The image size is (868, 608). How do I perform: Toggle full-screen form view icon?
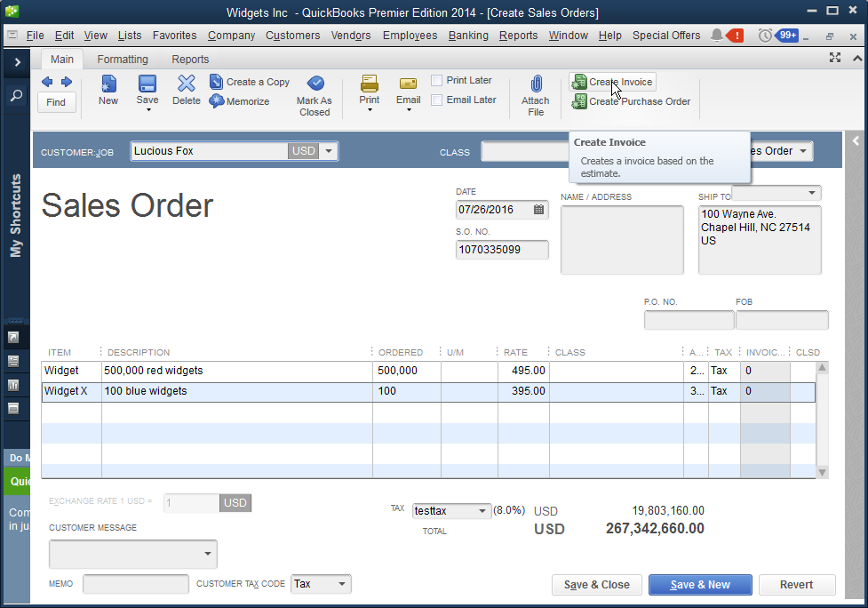pyautogui.click(x=835, y=58)
